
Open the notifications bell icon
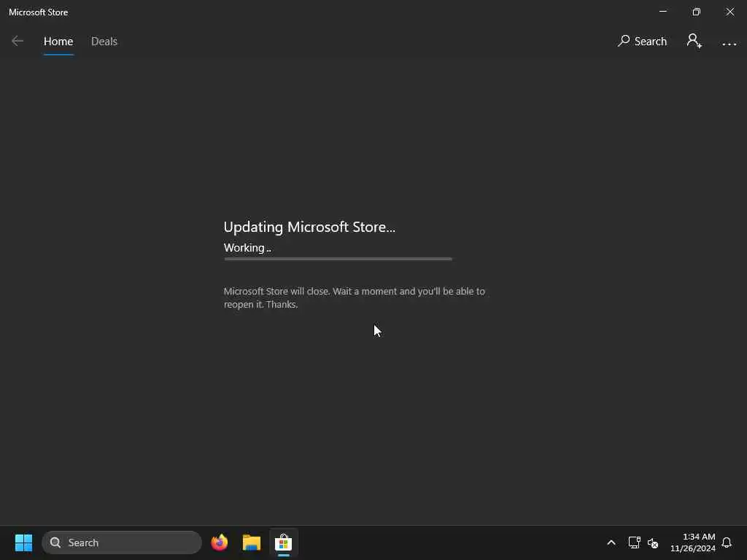pyautogui.click(x=727, y=542)
